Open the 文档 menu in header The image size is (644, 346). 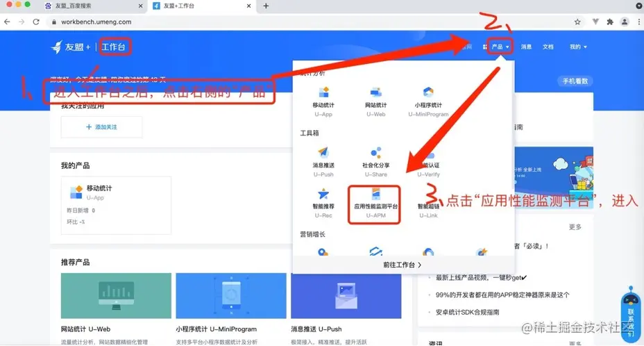(548, 47)
